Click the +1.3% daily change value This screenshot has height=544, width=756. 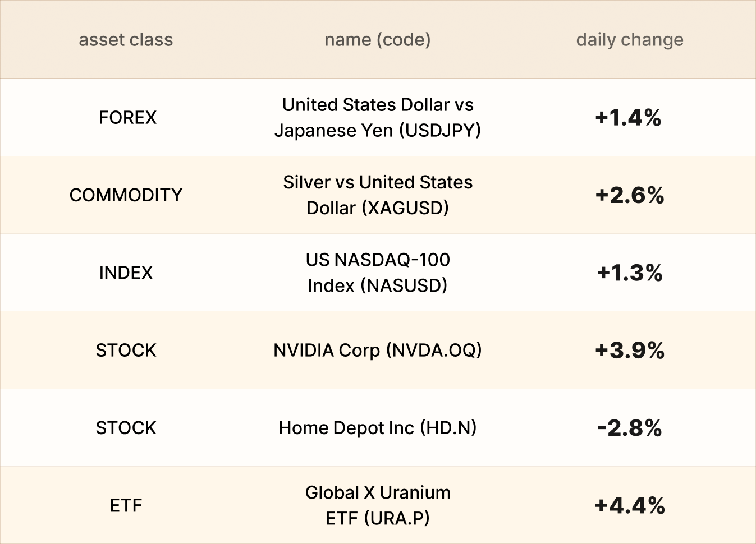629,273
